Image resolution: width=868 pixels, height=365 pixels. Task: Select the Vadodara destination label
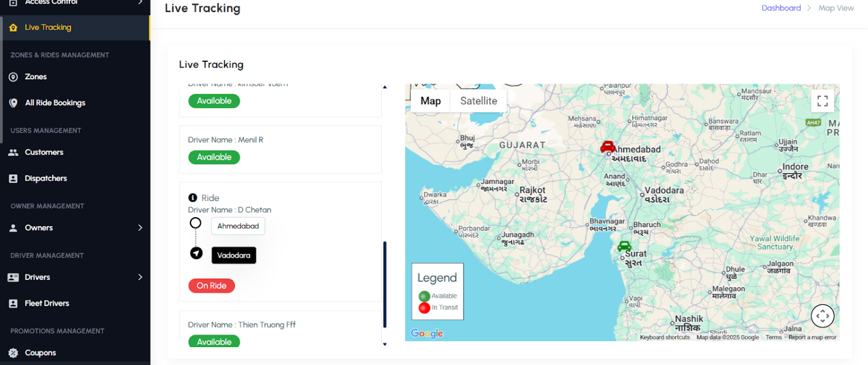coord(234,255)
